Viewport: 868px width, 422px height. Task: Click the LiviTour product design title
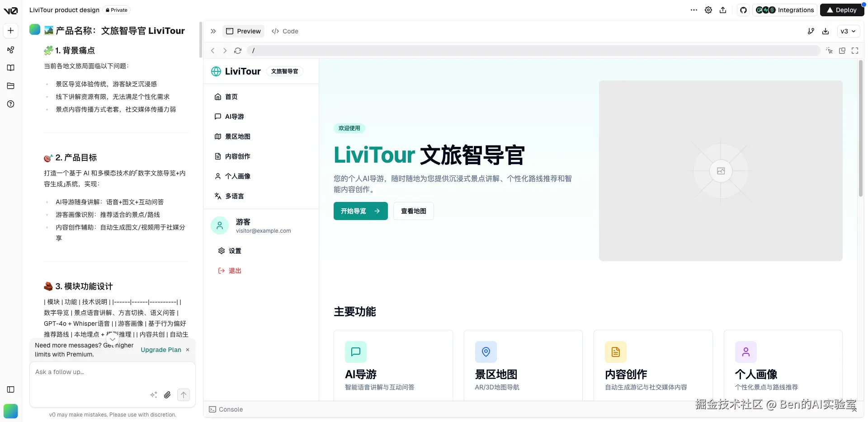[64, 10]
